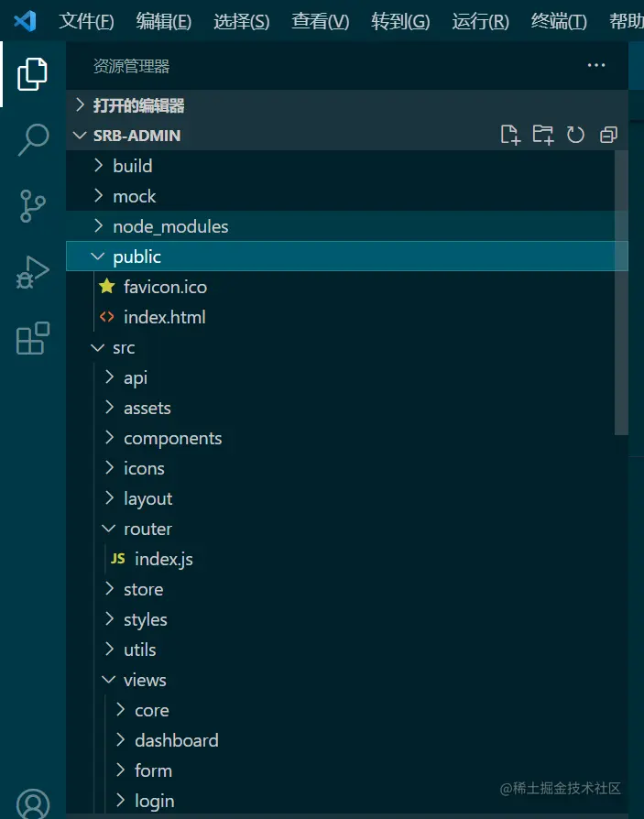Screen dimensions: 644x819
Task: Create a new file in SRB-ADMIN
Action: coord(510,135)
